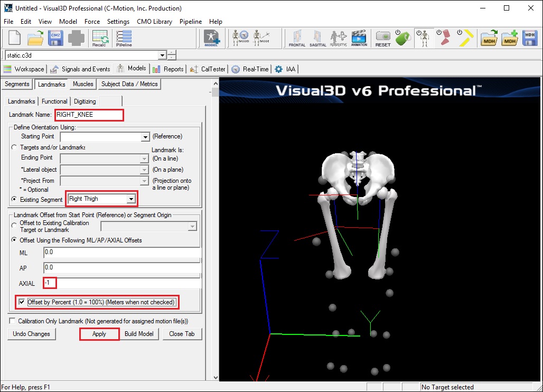Expand the Offset to Existing Calibration Target dropdown

192,227
